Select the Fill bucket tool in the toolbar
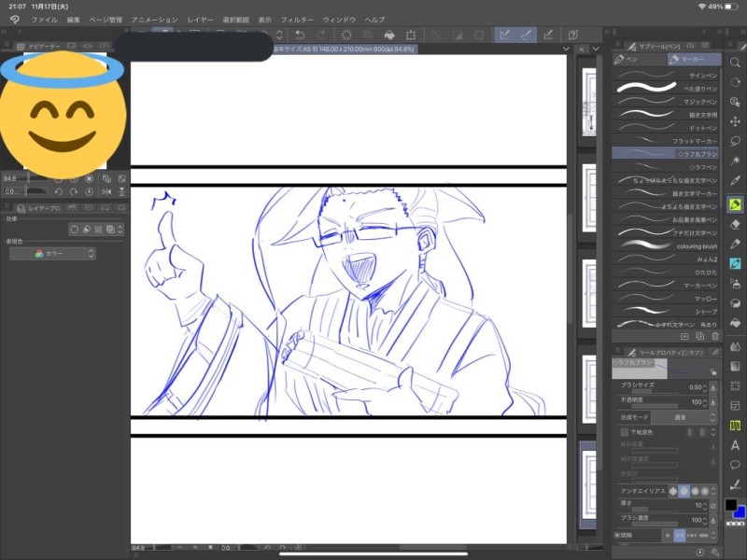747x560 pixels. click(735, 323)
